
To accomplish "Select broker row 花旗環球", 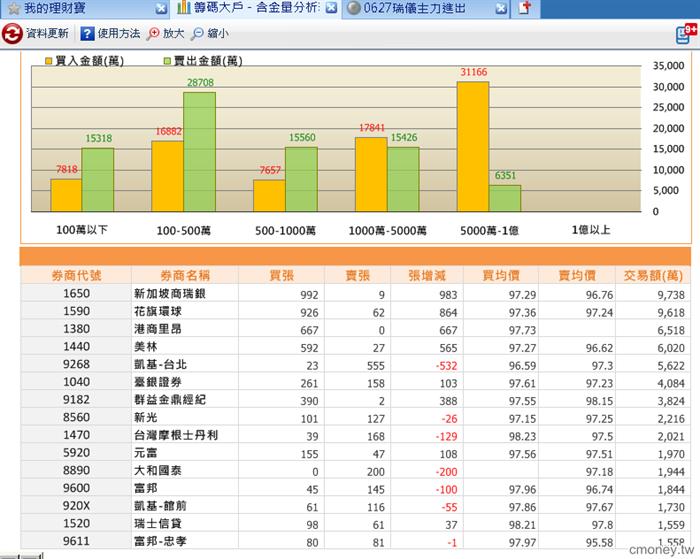I will coord(355,312).
